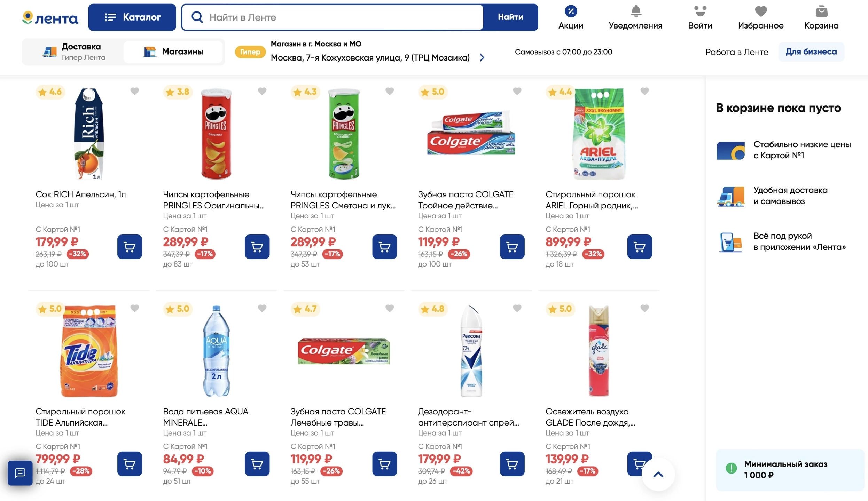The image size is (868, 501).
Task: Open the Для бизнеса link
Action: (811, 52)
